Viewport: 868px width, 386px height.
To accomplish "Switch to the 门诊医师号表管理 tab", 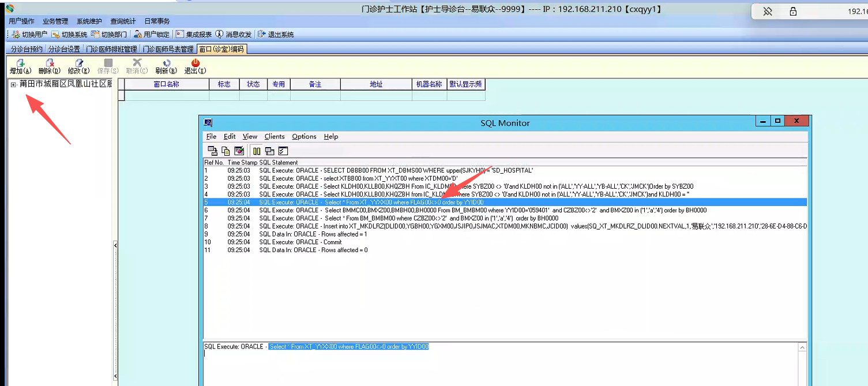I will click(168, 49).
